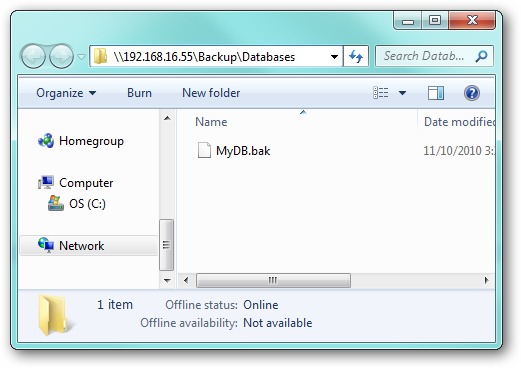Select OS (C:) drive in the navigation pane

point(87,204)
